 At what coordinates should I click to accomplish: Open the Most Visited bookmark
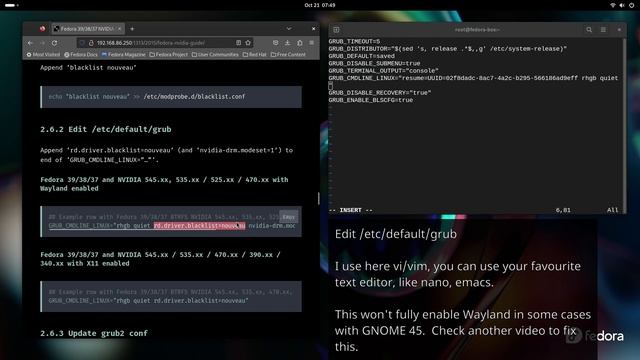coord(43,54)
